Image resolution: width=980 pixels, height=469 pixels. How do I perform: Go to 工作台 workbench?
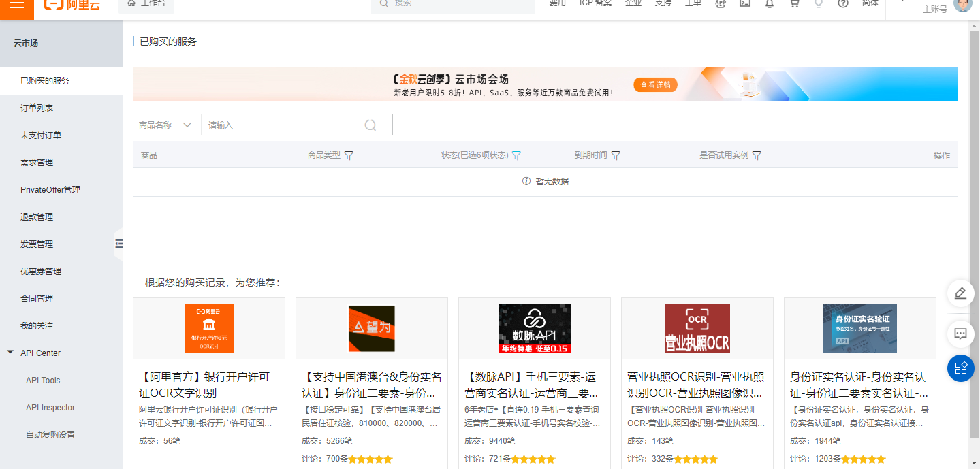point(146,4)
